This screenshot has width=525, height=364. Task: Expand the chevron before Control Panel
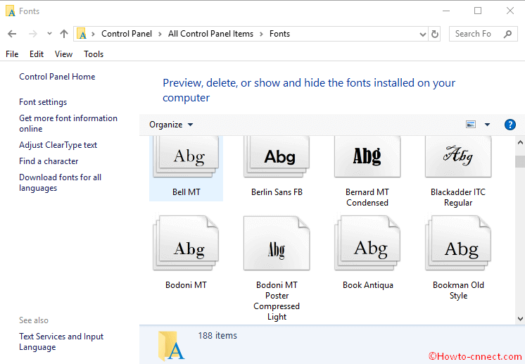93,34
